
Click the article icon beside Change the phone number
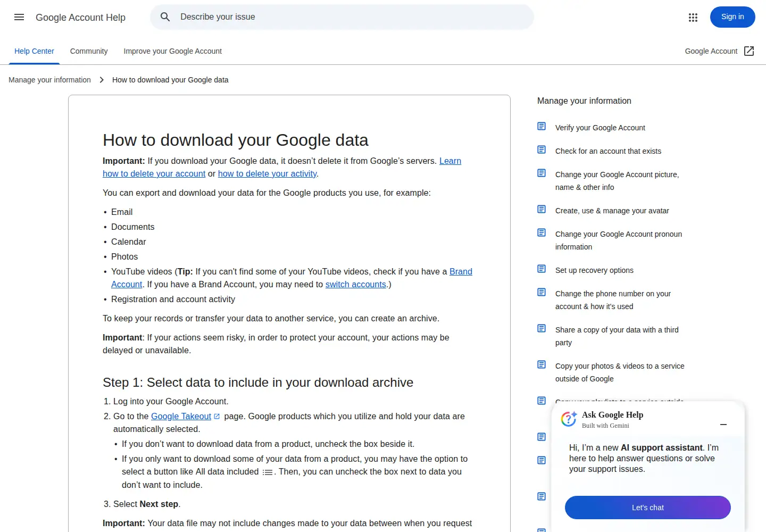point(542,292)
